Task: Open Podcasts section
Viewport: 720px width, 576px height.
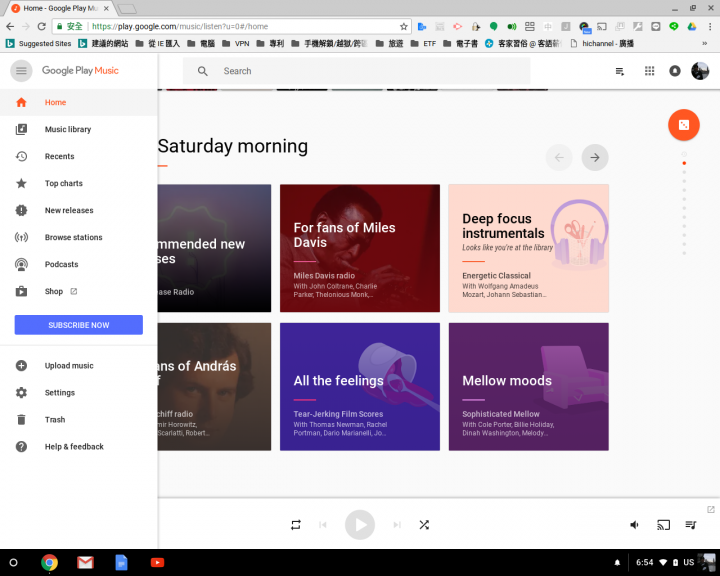Action: 79,265
